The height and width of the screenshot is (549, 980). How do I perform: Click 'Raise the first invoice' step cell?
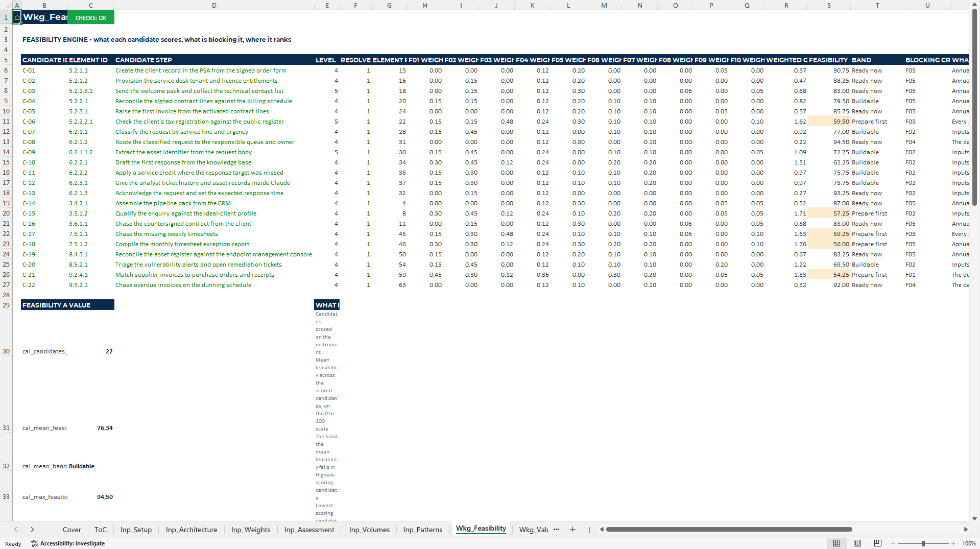(214, 111)
